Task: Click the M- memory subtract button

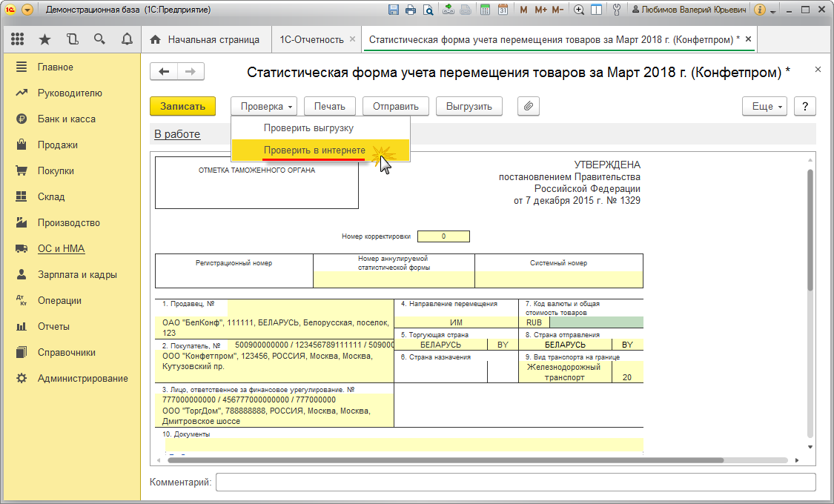Action: pos(557,10)
